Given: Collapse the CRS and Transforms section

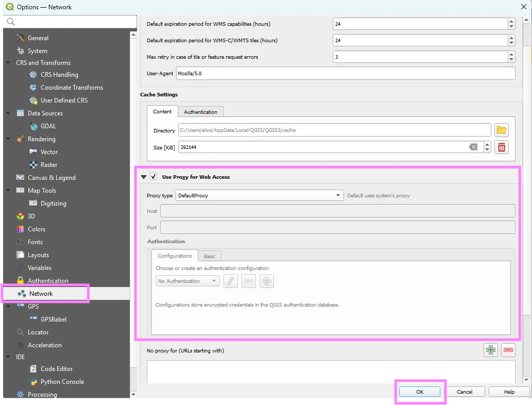Looking at the screenshot, I should (x=7, y=62).
